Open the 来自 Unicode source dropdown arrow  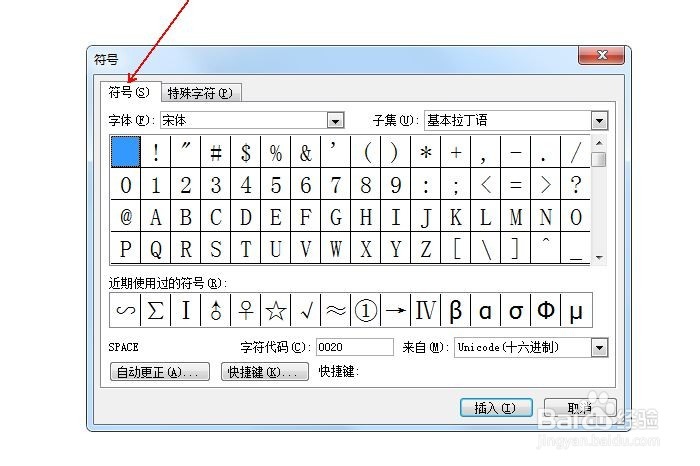[599, 348]
